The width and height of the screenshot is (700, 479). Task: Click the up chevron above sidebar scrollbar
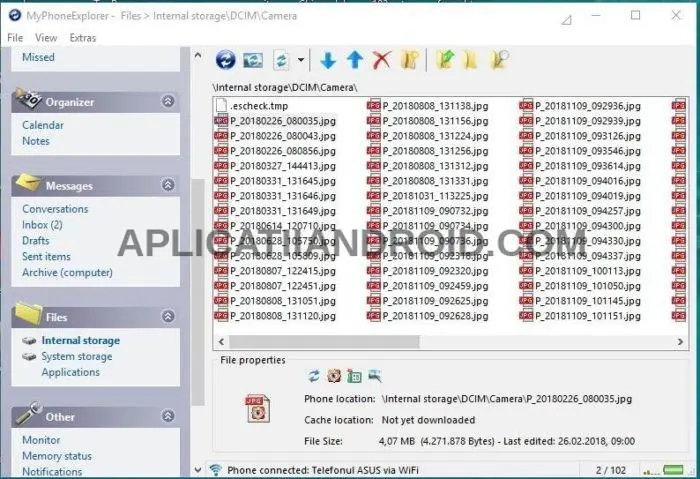tap(198, 56)
